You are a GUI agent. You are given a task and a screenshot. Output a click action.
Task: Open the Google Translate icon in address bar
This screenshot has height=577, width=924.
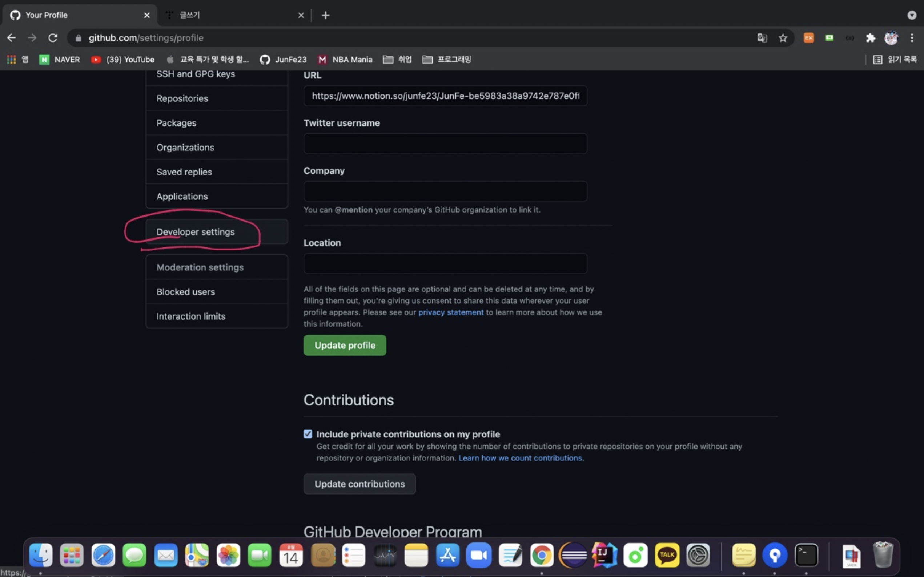pos(762,38)
